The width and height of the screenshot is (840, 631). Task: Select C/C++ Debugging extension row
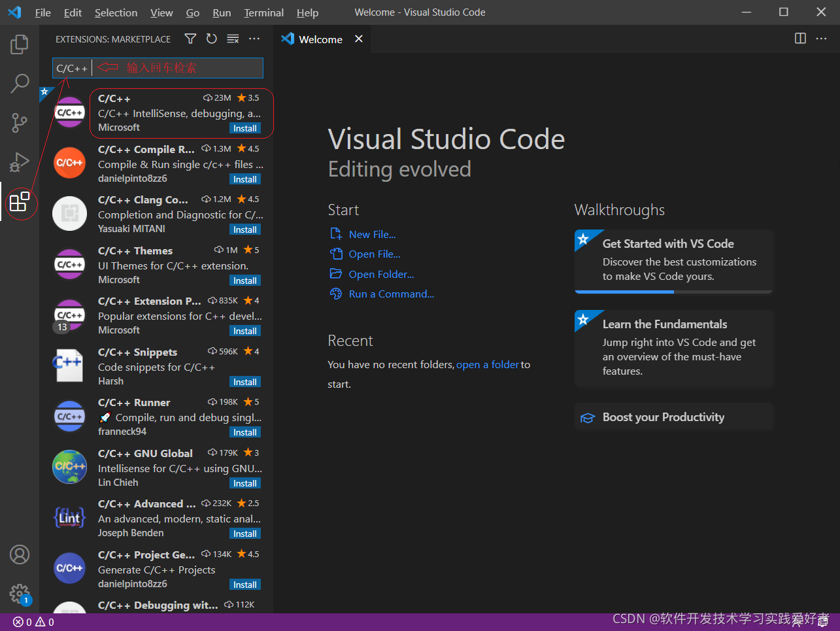click(156, 606)
